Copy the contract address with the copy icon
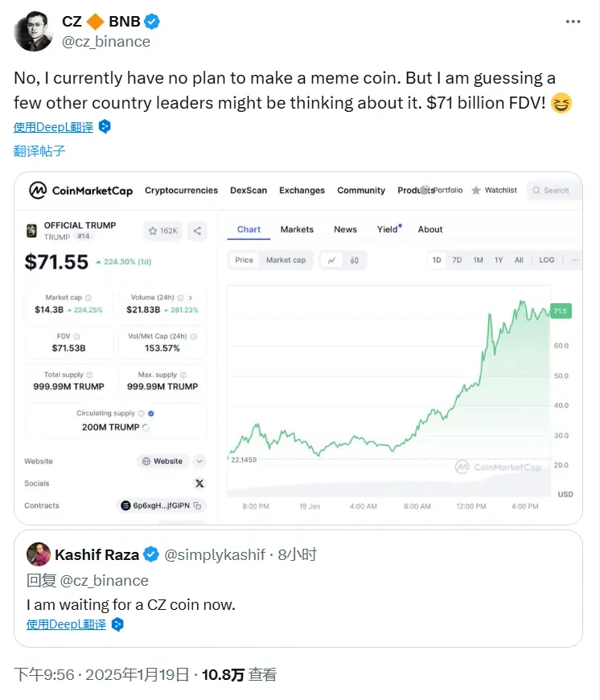 (x=197, y=506)
